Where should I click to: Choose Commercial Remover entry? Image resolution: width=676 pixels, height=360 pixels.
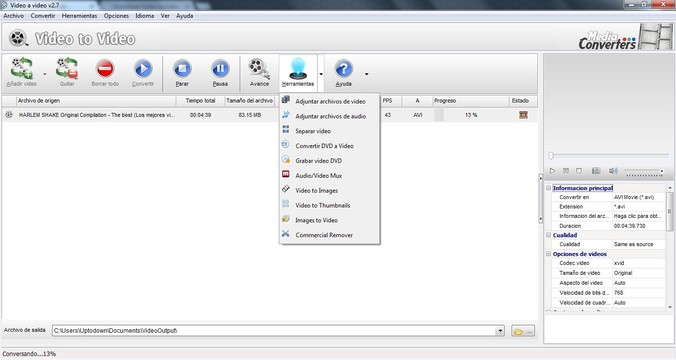tap(329, 235)
